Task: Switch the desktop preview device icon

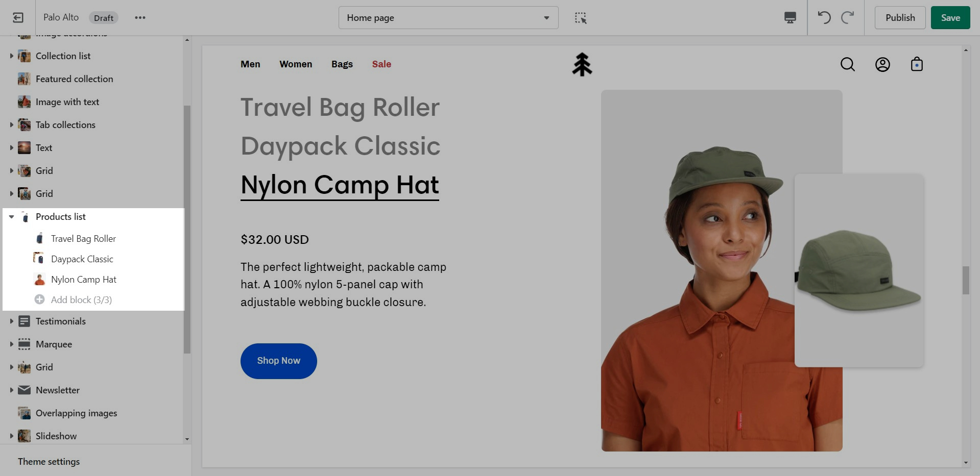Action: point(790,18)
